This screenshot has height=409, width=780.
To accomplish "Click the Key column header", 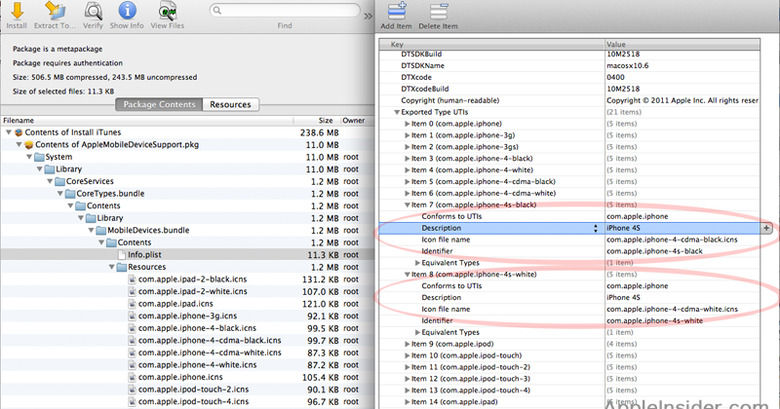I will tap(492, 44).
